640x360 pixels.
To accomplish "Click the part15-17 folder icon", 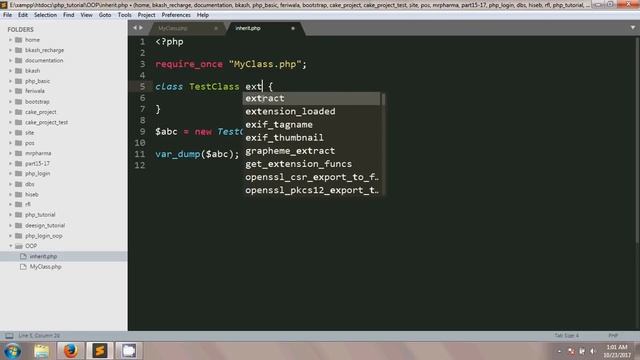I will [18, 164].
